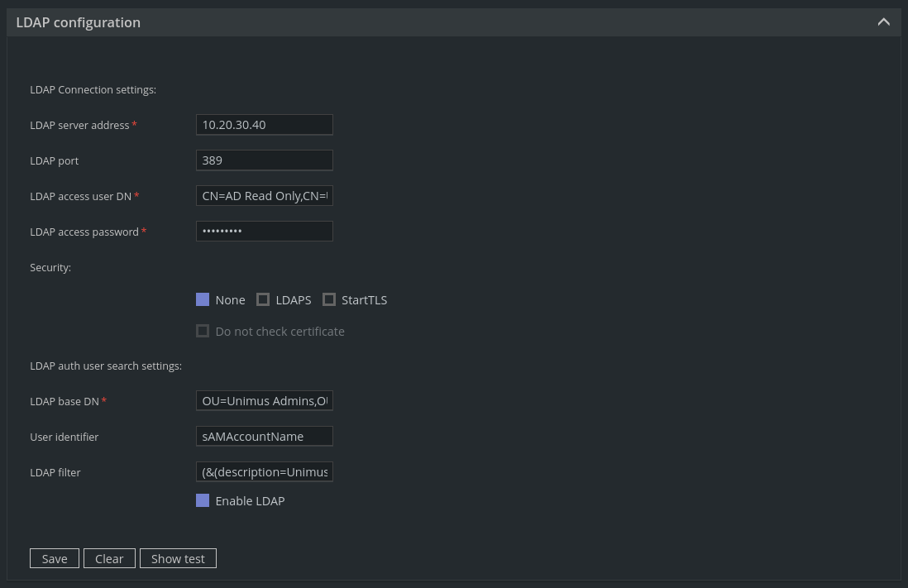Click the LDAP server address field
908x588 pixels.
point(264,124)
